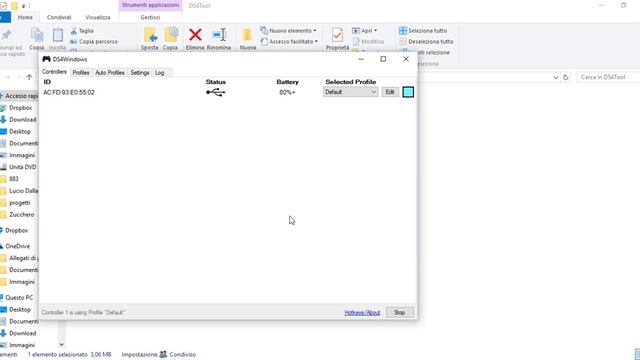Open the Controllers tab in DS4Windows

[x=54, y=72]
